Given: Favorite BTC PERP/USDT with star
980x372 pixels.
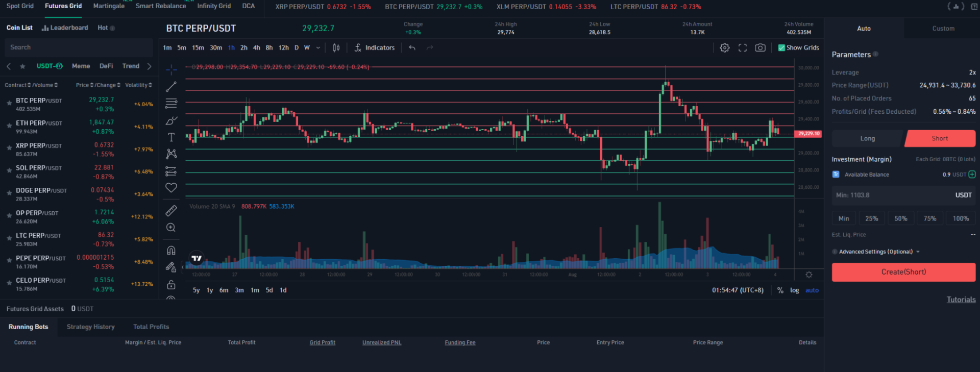Looking at the screenshot, I should (9, 103).
